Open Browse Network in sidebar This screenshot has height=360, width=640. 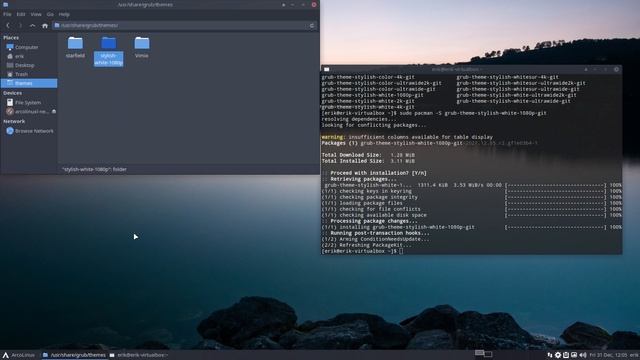29,131
